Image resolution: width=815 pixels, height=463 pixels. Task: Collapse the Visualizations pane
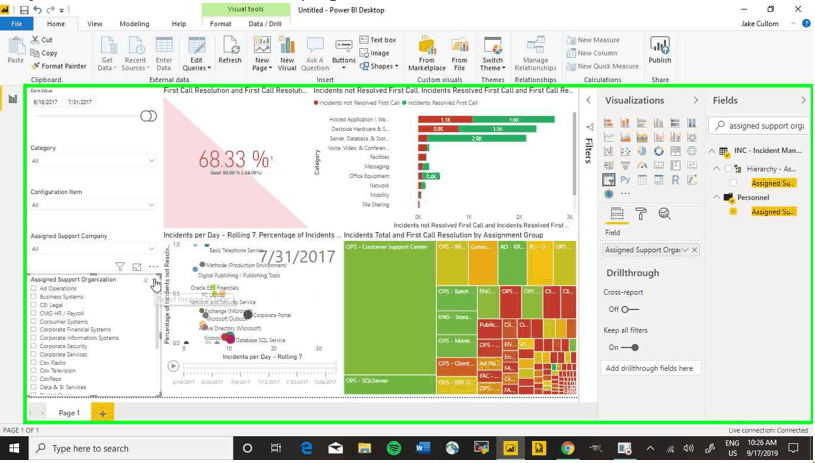pyautogui.click(x=696, y=100)
